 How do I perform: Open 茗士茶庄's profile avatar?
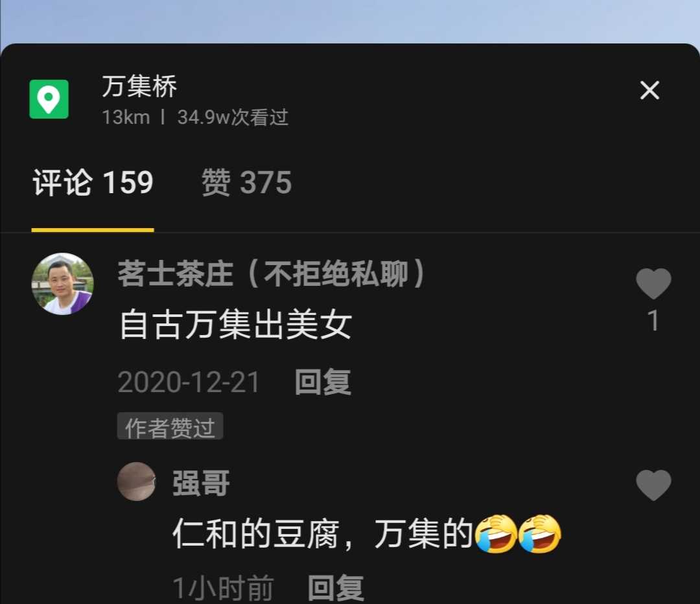tap(62, 284)
